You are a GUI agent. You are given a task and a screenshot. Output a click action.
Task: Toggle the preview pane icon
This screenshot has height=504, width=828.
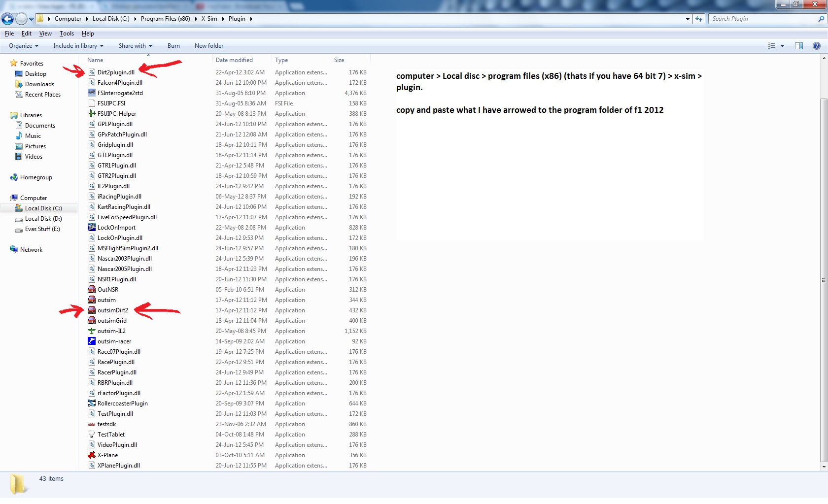pyautogui.click(x=799, y=46)
